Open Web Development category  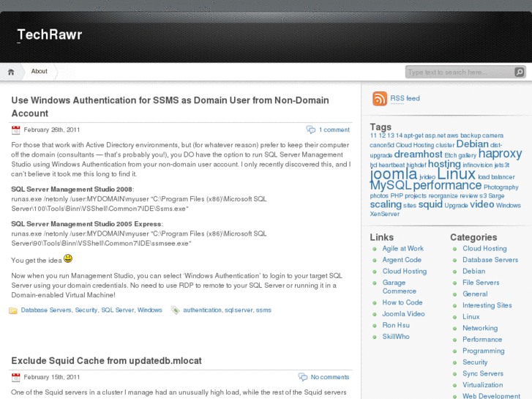[x=491, y=396]
